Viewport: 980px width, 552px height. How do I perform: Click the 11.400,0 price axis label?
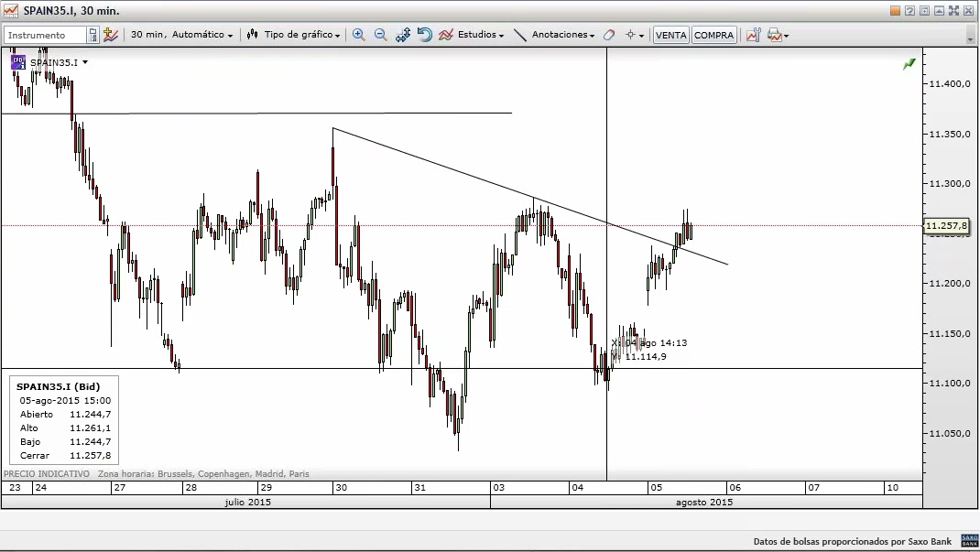tap(950, 83)
